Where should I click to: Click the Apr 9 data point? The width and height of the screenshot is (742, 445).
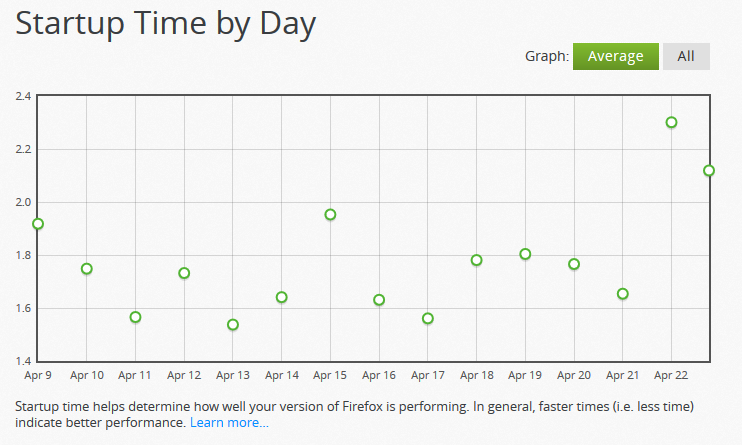pyautogui.click(x=38, y=223)
